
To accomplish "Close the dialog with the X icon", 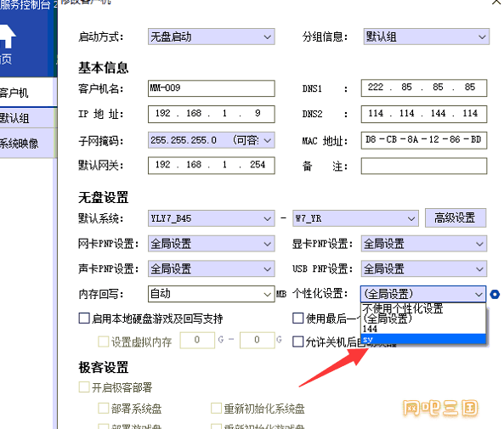I will [x=496, y=3].
